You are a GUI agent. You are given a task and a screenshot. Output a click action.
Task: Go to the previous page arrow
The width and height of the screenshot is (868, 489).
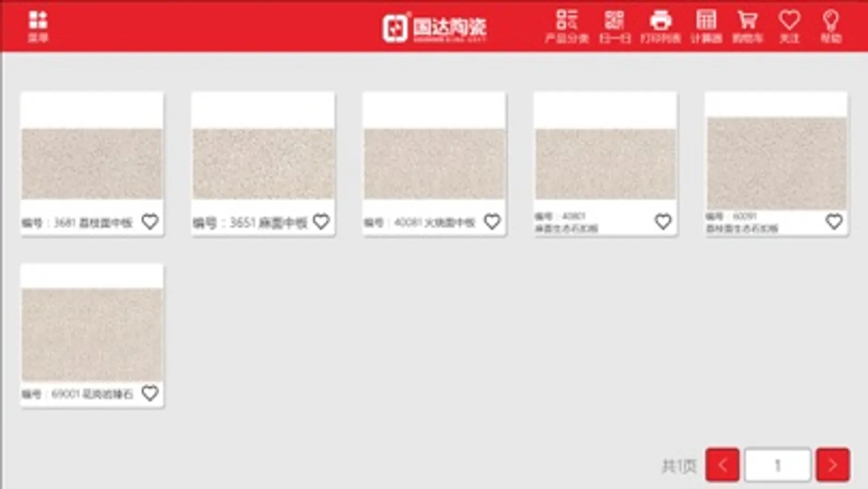(723, 465)
